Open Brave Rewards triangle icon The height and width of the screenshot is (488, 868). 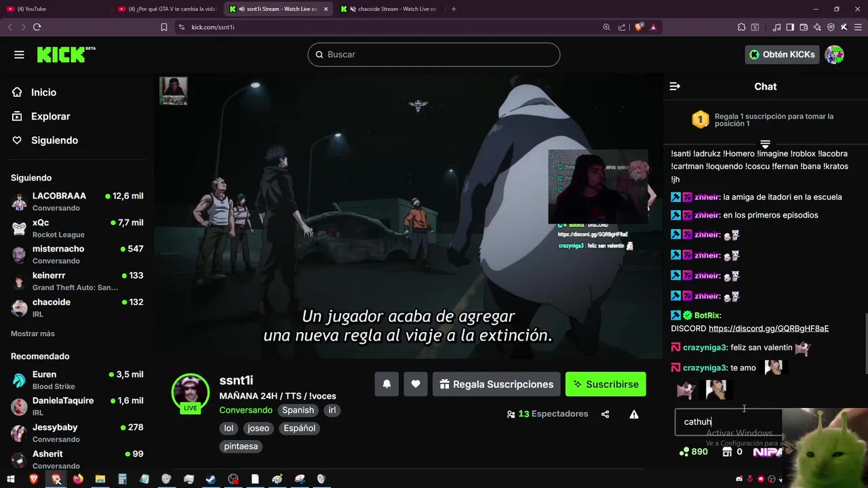(653, 27)
